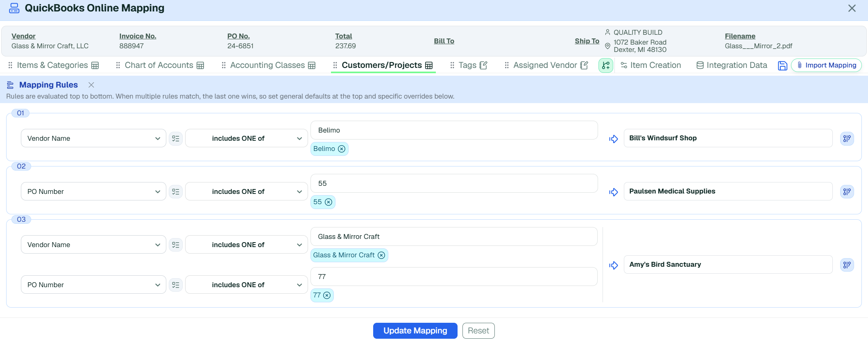Open settings icon for Paulsen Medical Supplies
The image size is (868, 342).
pyautogui.click(x=847, y=191)
